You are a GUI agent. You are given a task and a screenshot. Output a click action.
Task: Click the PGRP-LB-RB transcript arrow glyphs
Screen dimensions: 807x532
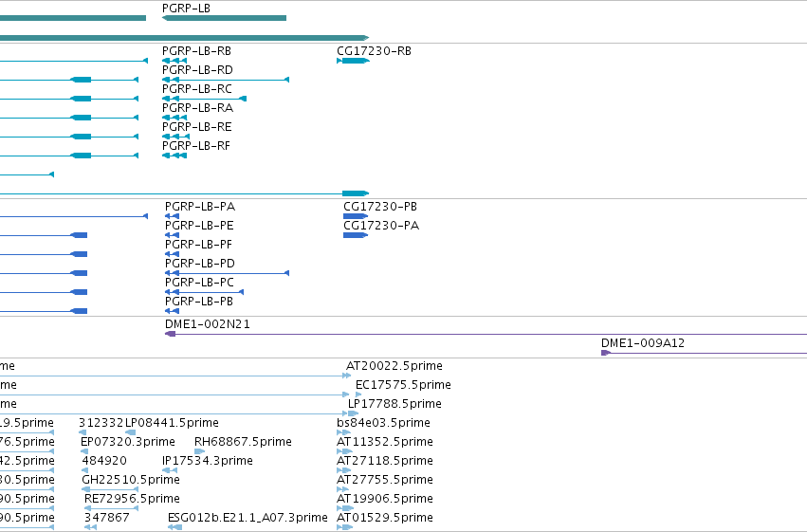[174, 61]
